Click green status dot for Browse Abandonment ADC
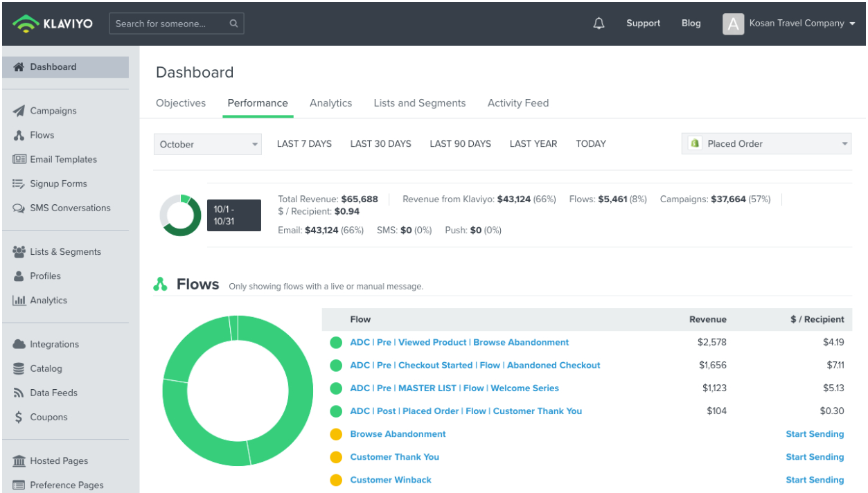Image resolution: width=868 pixels, height=493 pixels. [x=336, y=343]
